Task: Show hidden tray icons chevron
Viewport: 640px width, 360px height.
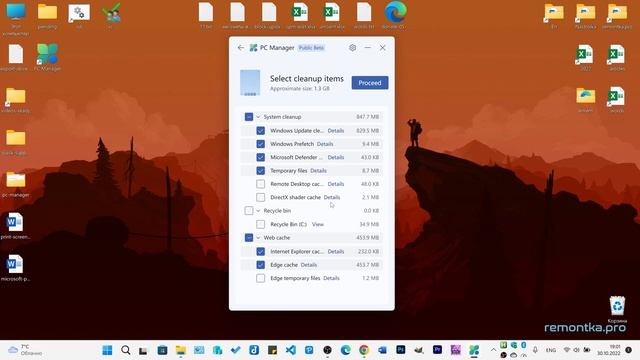Action: click(x=493, y=350)
